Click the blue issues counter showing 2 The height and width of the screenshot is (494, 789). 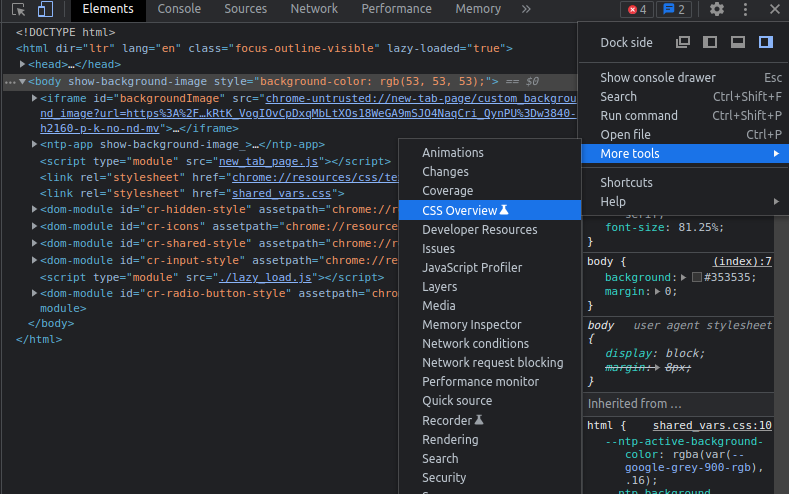[674, 10]
